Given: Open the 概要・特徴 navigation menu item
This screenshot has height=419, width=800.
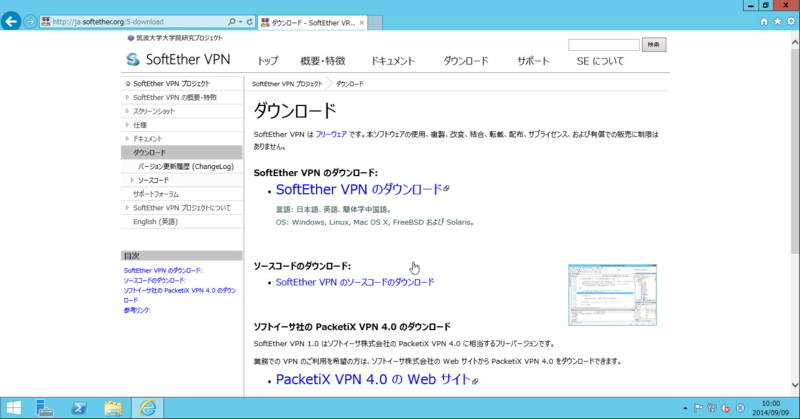Looking at the screenshot, I should [x=323, y=61].
